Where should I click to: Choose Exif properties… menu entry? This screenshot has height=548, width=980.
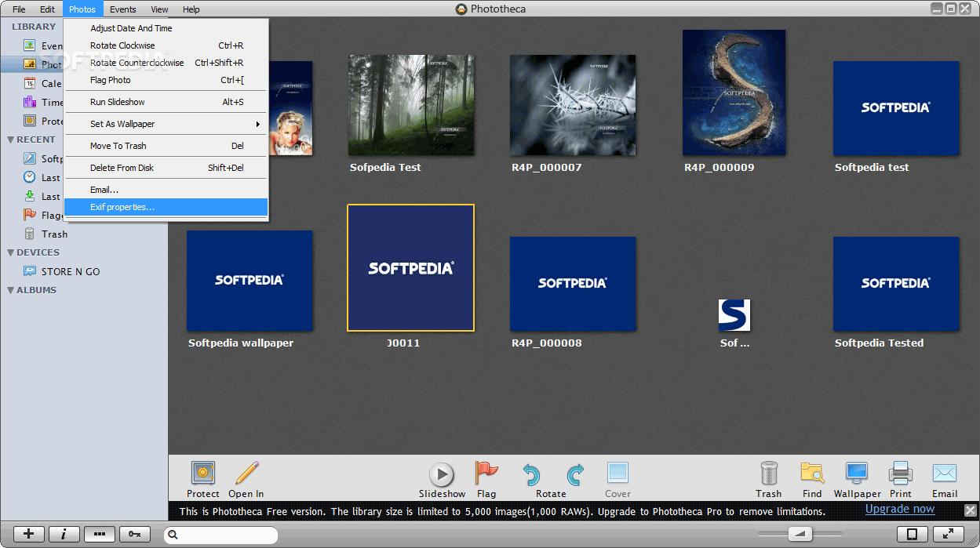[166, 207]
